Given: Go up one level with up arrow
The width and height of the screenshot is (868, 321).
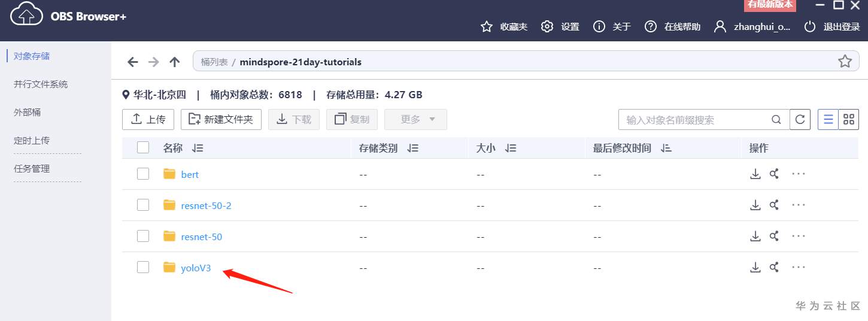Looking at the screenshot, I should coord(175,62).
